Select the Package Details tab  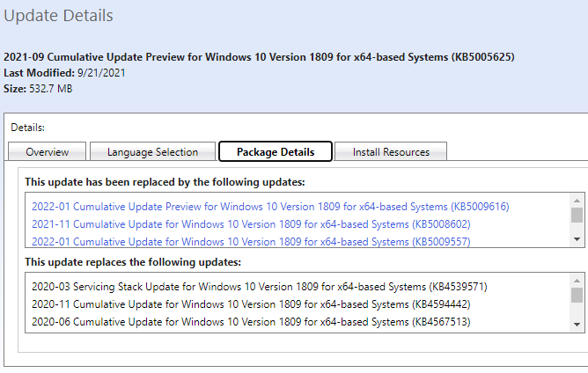[275, 152]
